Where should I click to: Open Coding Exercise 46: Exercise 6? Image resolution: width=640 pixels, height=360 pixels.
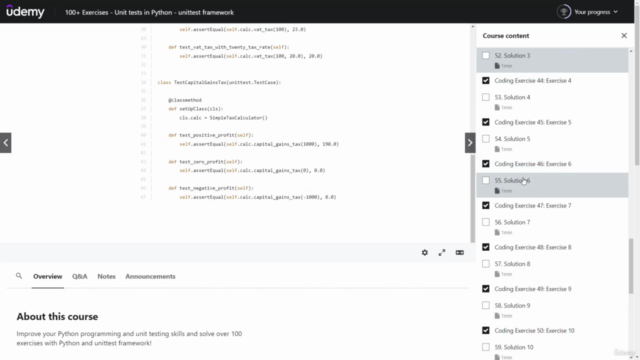pyautogui.click(x=533, y=164)
